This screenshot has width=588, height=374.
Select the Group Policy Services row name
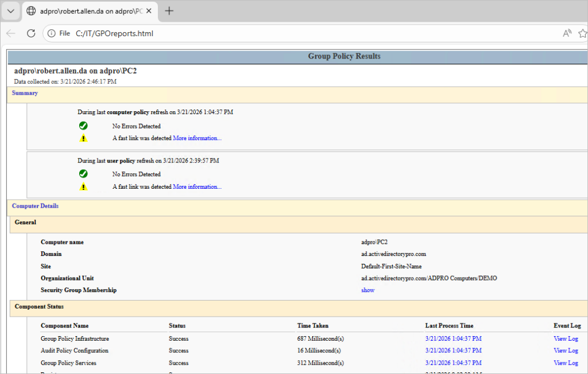pyautogui.click(x=69, y=363)
